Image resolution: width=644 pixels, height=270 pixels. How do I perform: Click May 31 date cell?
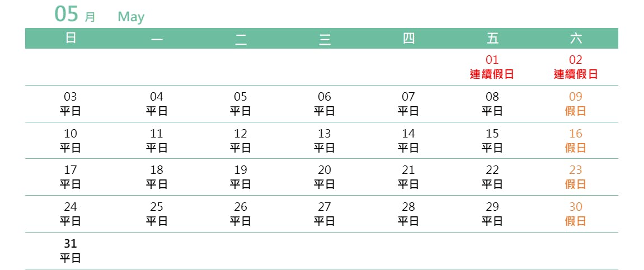coord(70,250)
